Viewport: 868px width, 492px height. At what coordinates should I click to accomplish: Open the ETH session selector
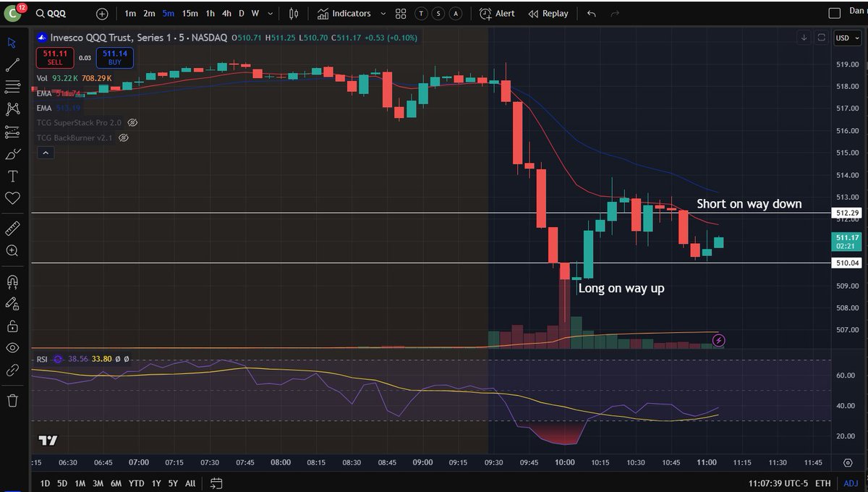pyautogui.click(x=822, y=483)
